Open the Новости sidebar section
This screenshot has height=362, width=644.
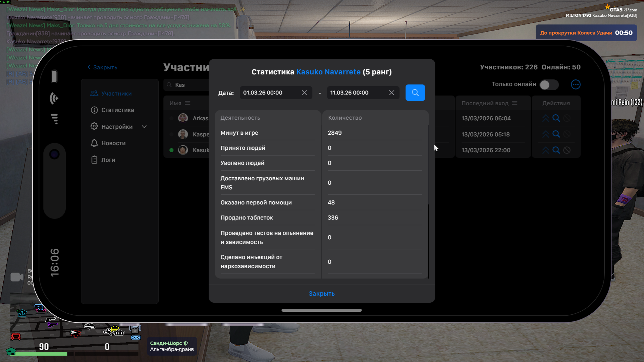(x=113, y=143)
